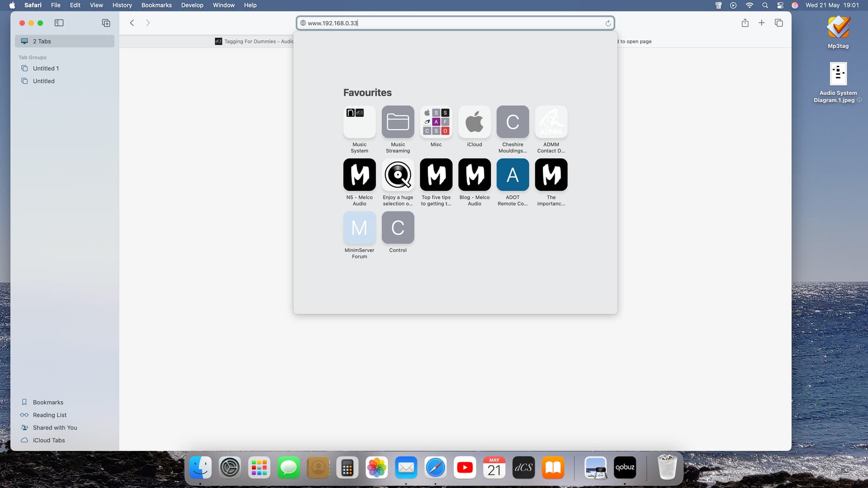Open the History menu
This screenshot has height=488, width=868.
[x=122, y=5]
